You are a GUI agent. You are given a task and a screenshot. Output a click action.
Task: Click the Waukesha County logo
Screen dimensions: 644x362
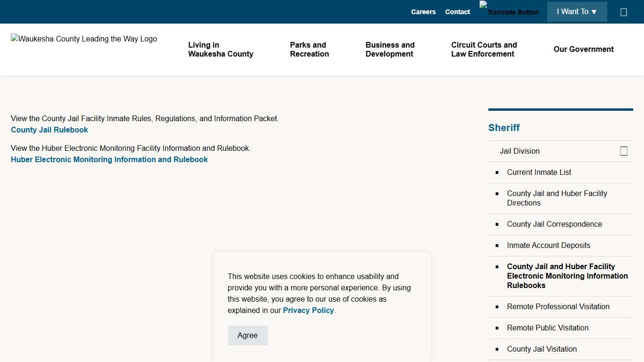pos(83,39)
